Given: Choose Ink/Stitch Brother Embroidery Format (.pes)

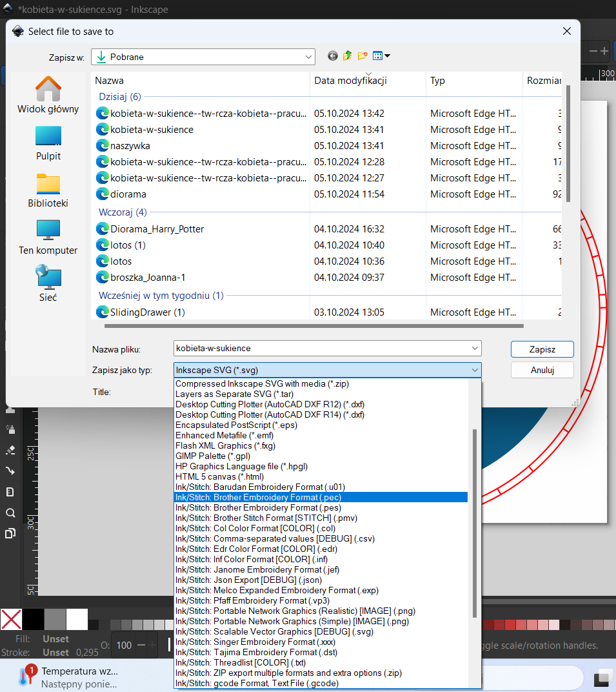Looking at the screenshot, I should pyautogui.click(x=321, y=508).
